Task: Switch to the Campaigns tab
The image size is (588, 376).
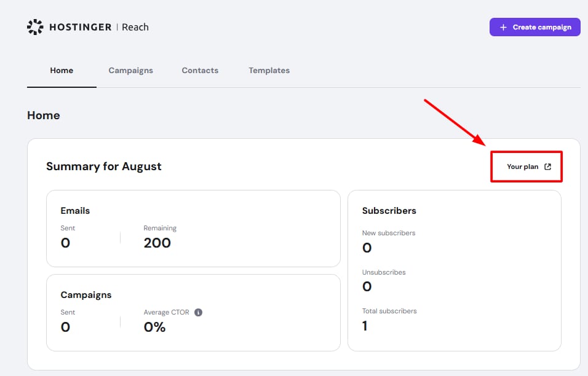Action: 130,71
